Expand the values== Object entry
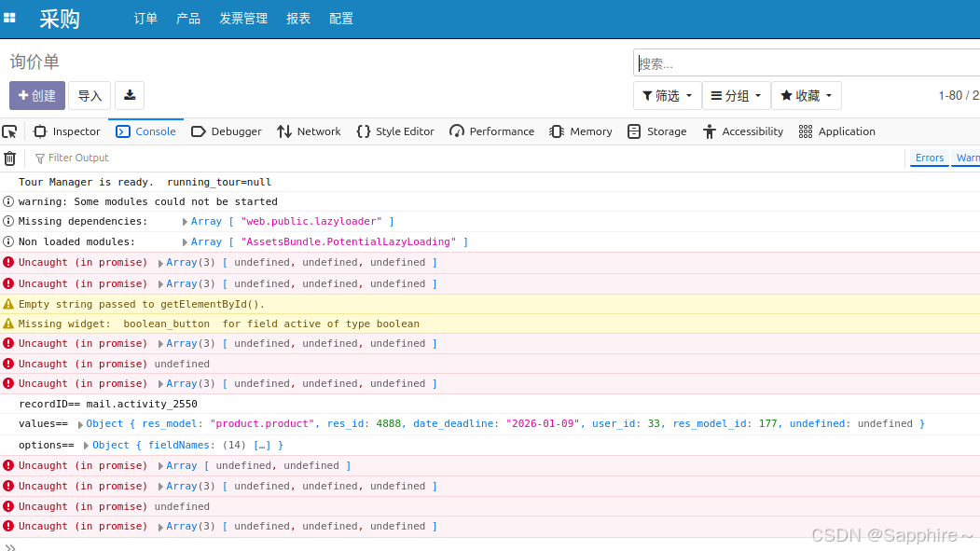Image resolution: width=980 pixels, height=551 pixels. coord(80,424)
